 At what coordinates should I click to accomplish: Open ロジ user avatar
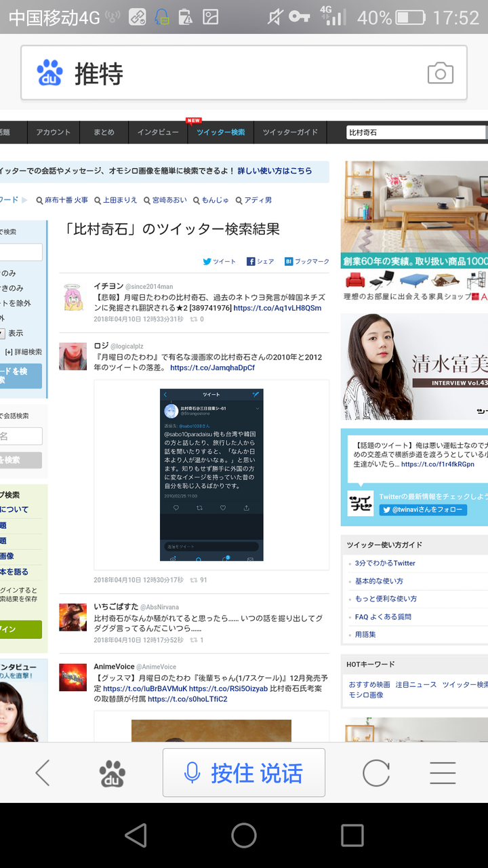[x=73, y=356]
